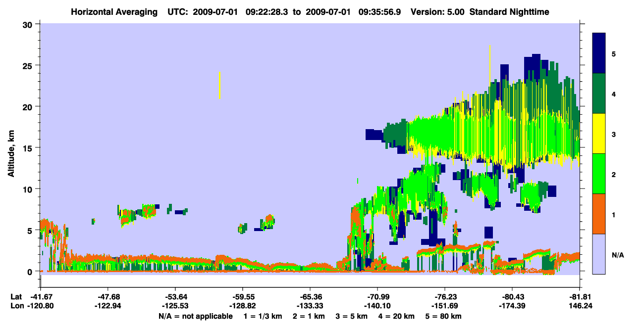Click the longitude value 146.24
The height and width of the screenshot is (330, 644).
point(580,306)
